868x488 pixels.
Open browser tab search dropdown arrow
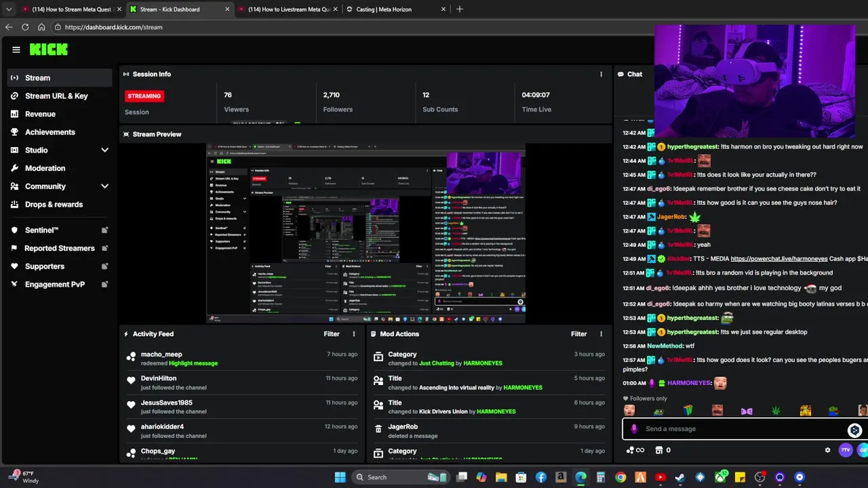click(9, 9)
